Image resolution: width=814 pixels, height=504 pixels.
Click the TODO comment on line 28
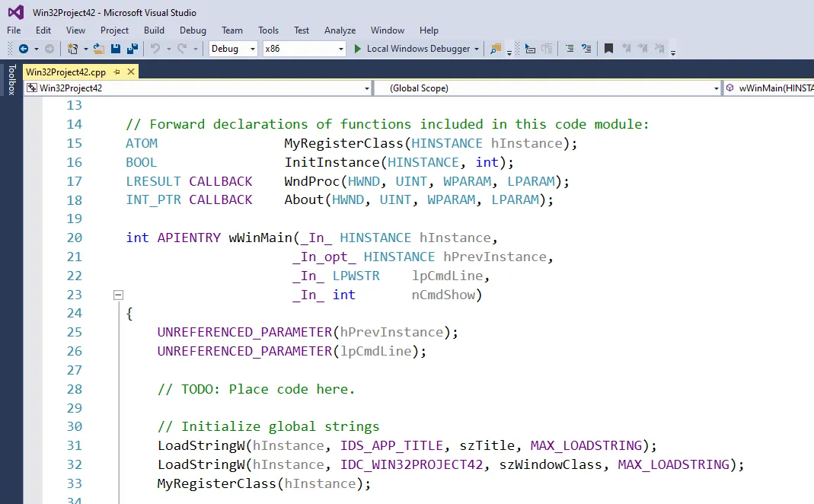click(x=256, y=389)
